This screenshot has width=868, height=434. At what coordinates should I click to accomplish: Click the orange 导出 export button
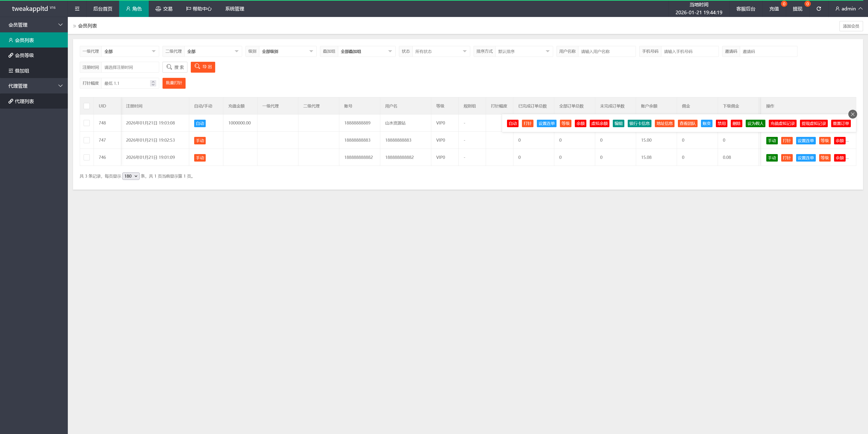203,67
